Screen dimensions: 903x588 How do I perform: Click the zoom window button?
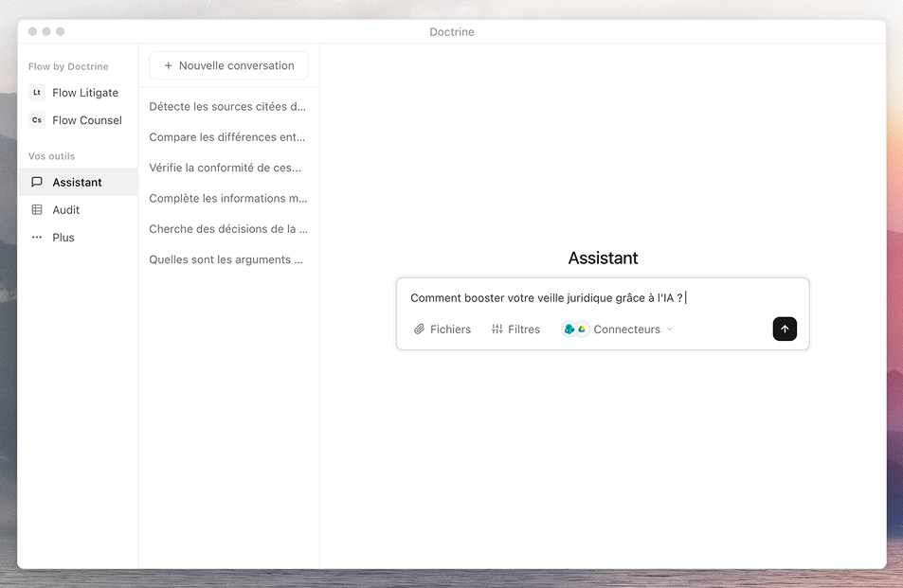coord(61,31)
